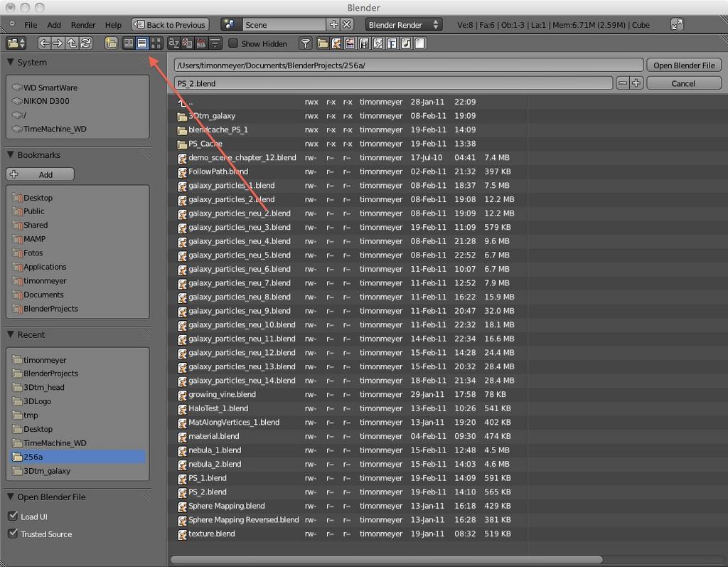Image resolution: width=728 pixels, height=567 pixels.
Task: Refresh the file list icon
Action: (85, 43)
